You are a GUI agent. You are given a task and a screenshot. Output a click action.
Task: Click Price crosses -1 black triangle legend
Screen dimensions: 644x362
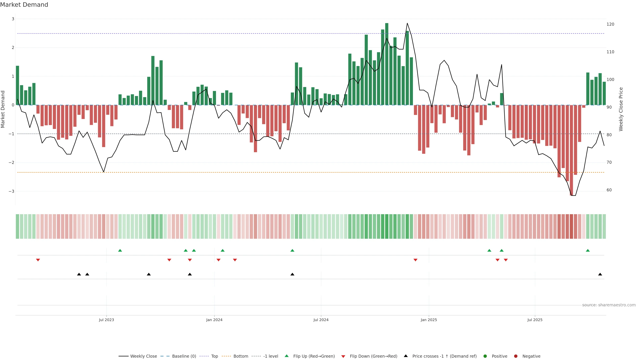[x=406, y=356]
